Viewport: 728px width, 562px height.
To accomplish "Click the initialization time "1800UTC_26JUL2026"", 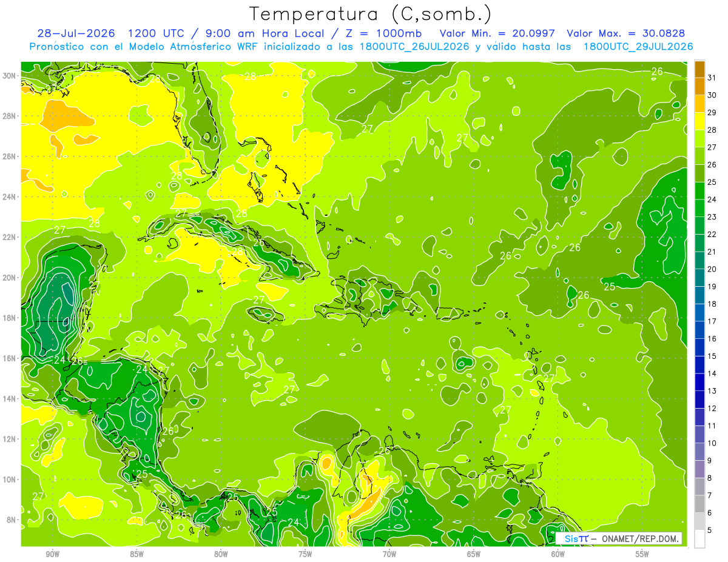I will pyautogui.click(x=416, y=47).
